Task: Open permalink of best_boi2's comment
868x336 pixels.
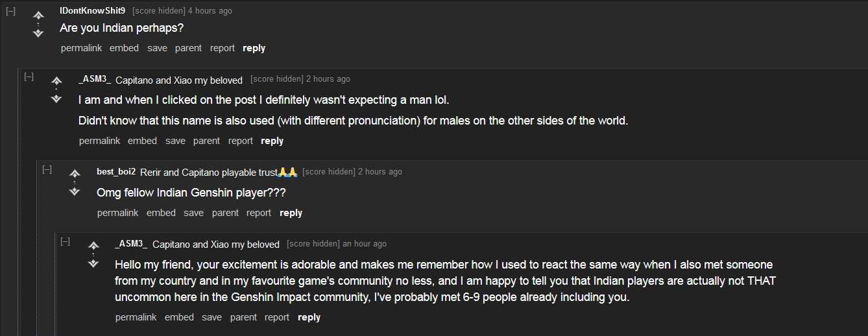Action: 117,213
